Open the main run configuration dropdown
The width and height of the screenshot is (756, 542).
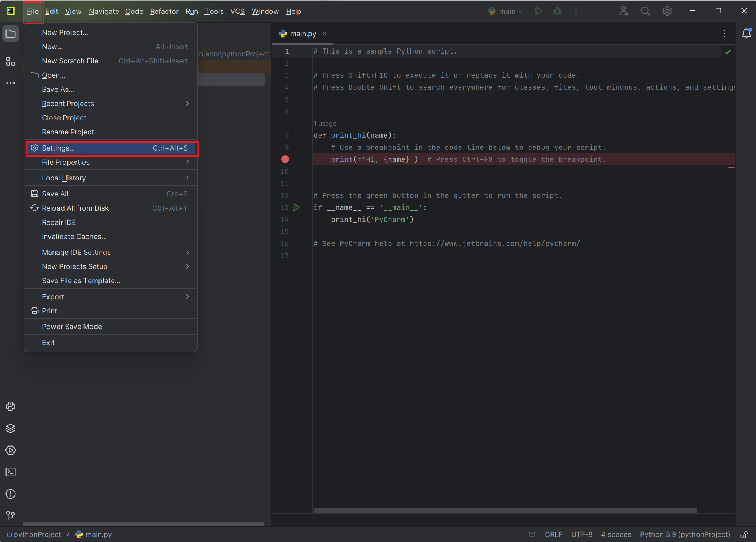click(507, 11)
